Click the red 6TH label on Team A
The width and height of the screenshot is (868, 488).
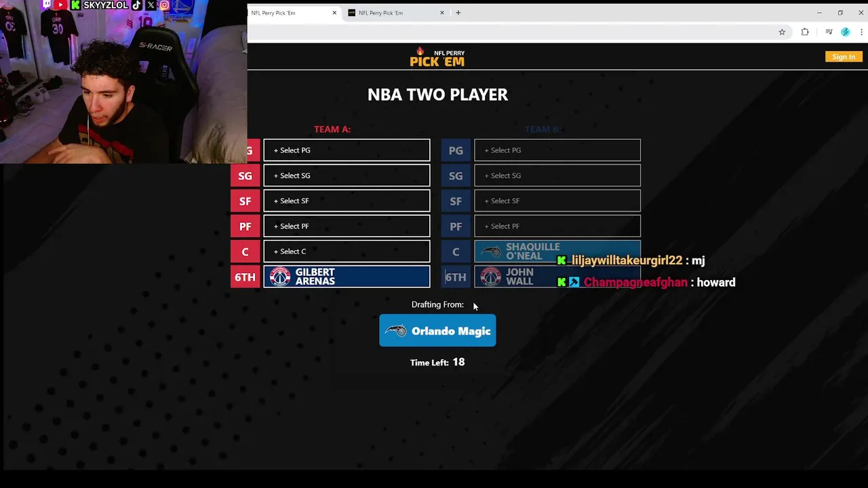[245, 277]
